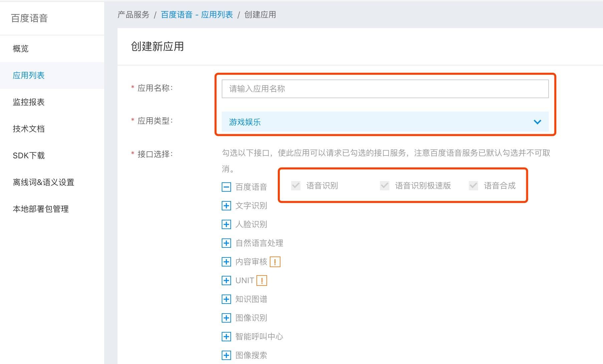The width and height of the screenshot is (603, 364).
Task: Click the 产品服务 breadcrumb
Action: tap(134, 15)
